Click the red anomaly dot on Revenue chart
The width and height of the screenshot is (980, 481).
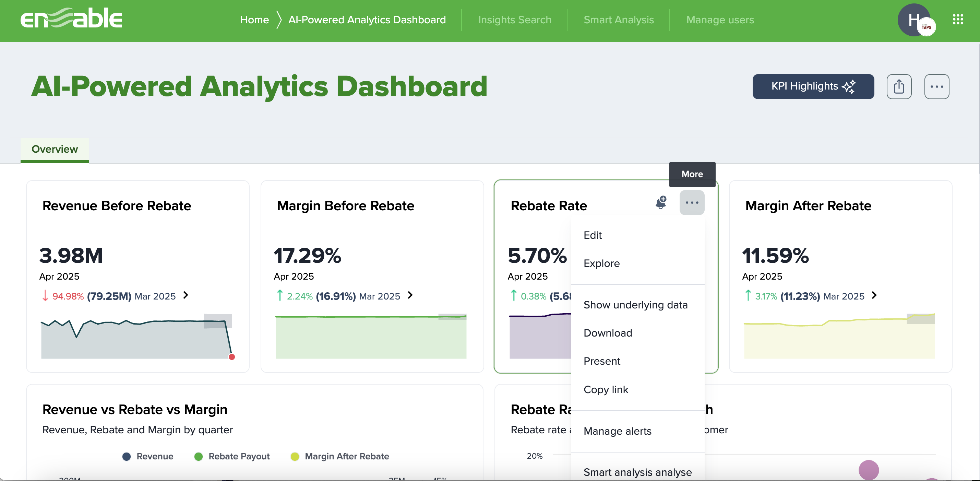point(232,357)
